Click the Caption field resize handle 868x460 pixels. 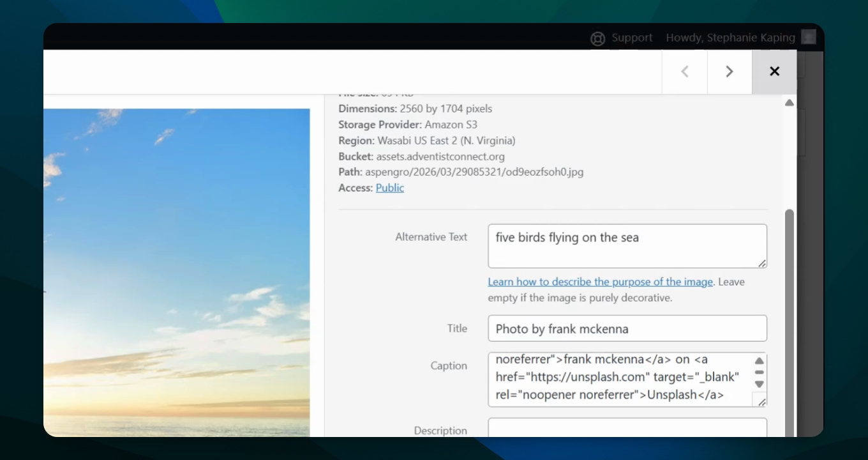point(761,401)
